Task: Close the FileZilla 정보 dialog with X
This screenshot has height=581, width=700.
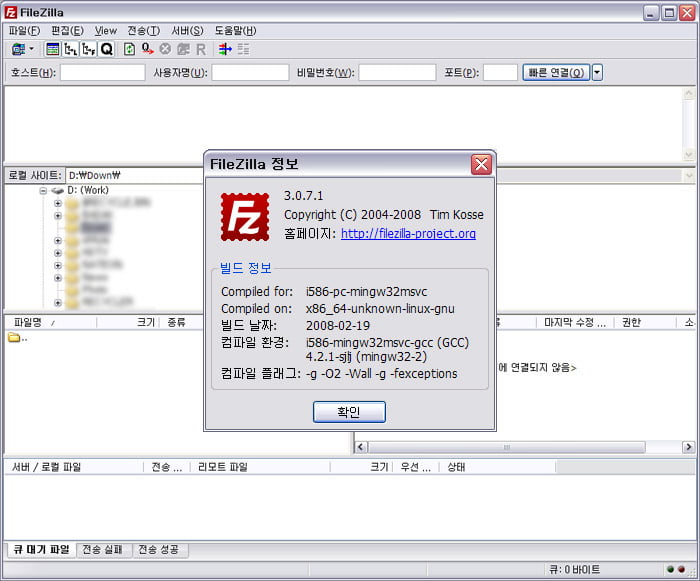Action: [x=481, y=164]
